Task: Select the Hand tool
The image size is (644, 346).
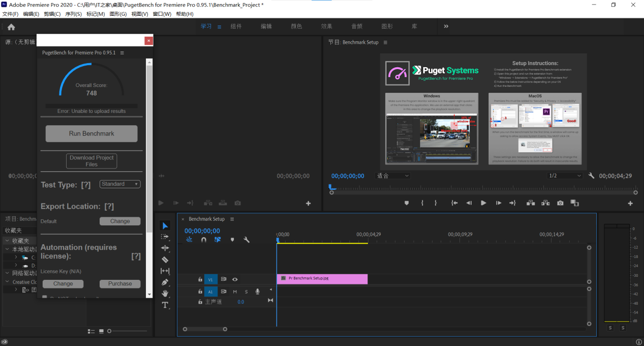Action: pos(165,294)
